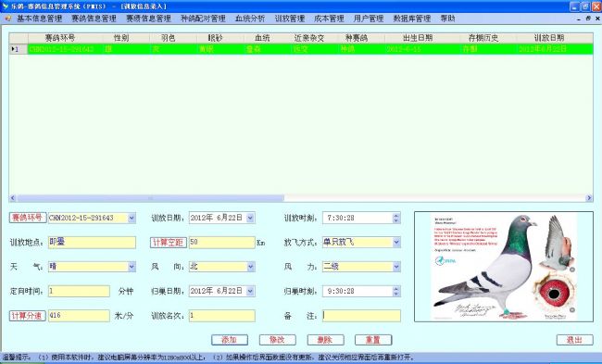602x364 pixels.
Task: Select the green highlighted pigeon record row
Action: point(301,49)
